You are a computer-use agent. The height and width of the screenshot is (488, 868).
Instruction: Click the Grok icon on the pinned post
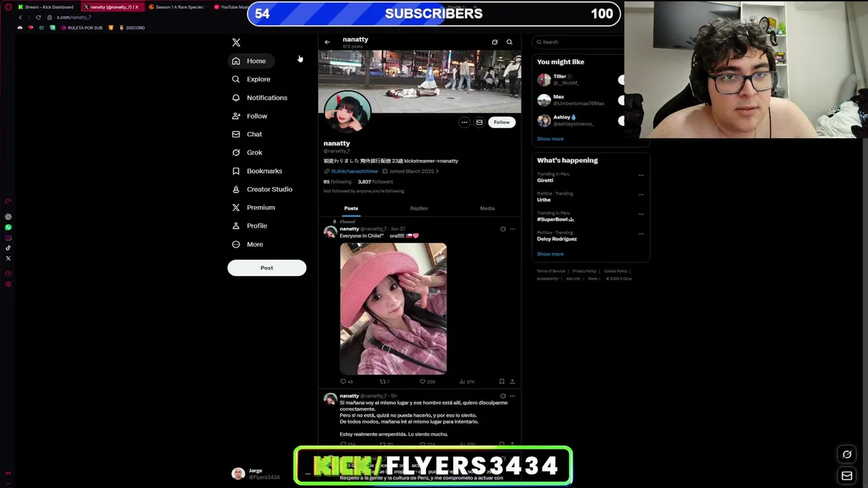(x=502, y=229)
